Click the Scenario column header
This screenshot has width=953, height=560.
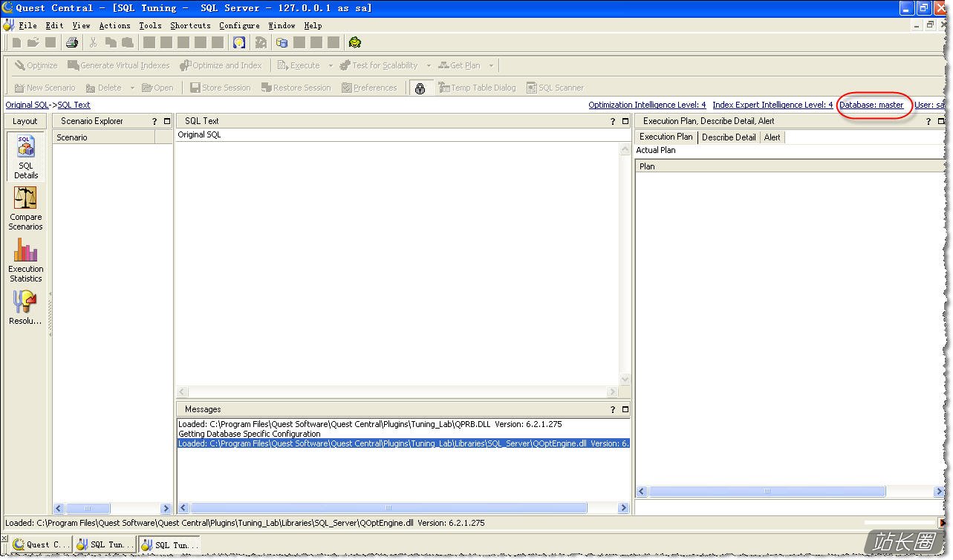pos(103,137)
